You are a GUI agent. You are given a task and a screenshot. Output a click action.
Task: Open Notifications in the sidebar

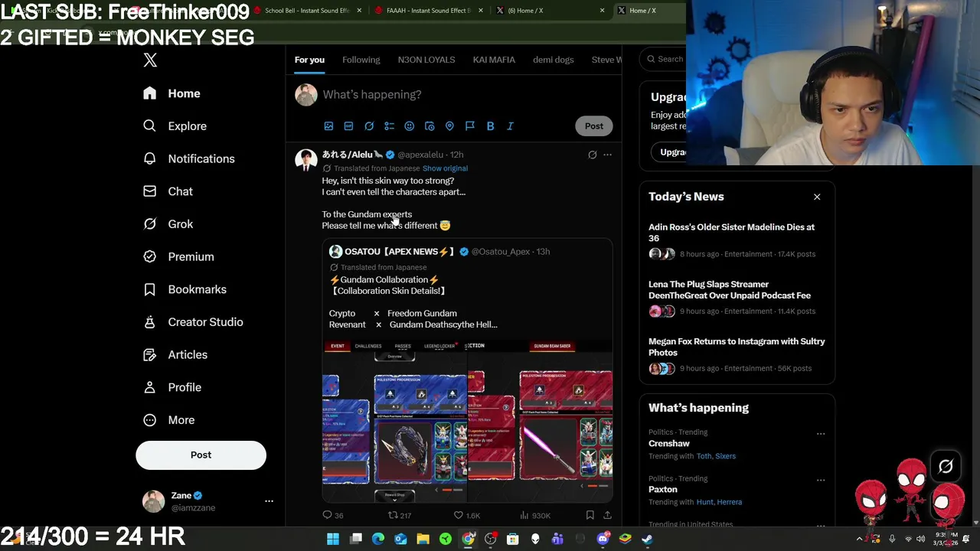pos(188,158)
